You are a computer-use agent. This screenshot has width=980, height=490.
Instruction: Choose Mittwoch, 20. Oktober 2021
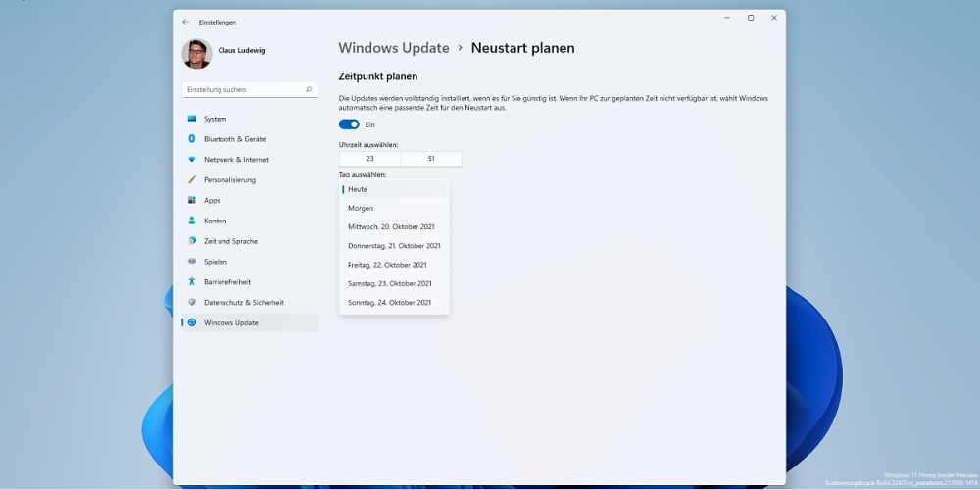click(394, 227)
